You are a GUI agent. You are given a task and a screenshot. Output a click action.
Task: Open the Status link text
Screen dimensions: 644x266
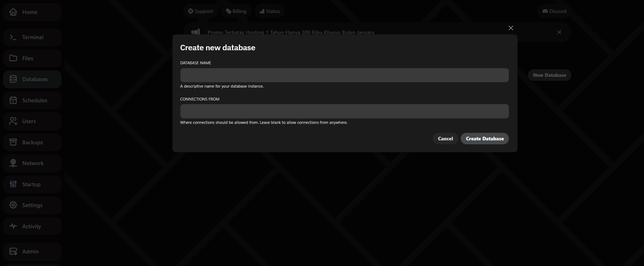273,11
